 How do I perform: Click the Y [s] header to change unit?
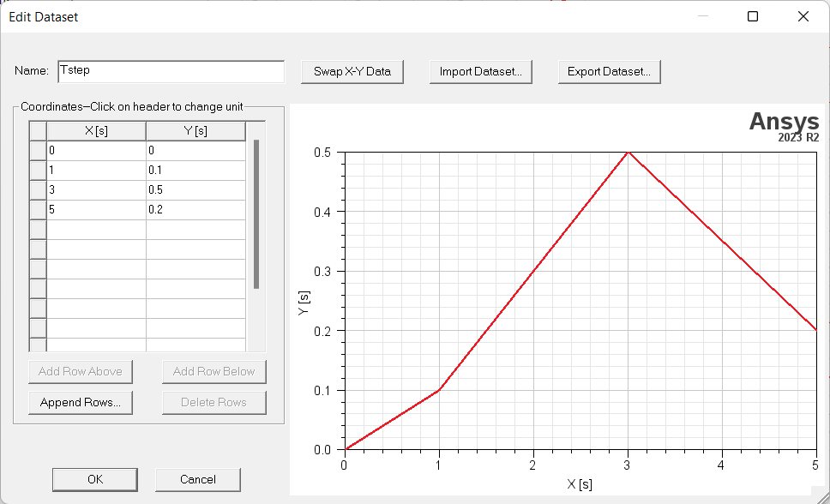tap(195, 130)
